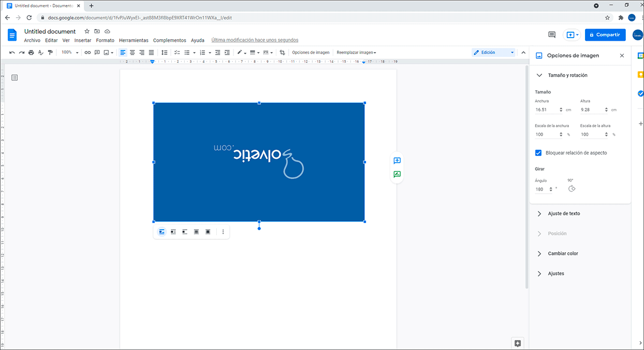This screenshot has height=350, width=644.
Task: Click the Undo arrow in the toolbar
Action: (12, 53)
